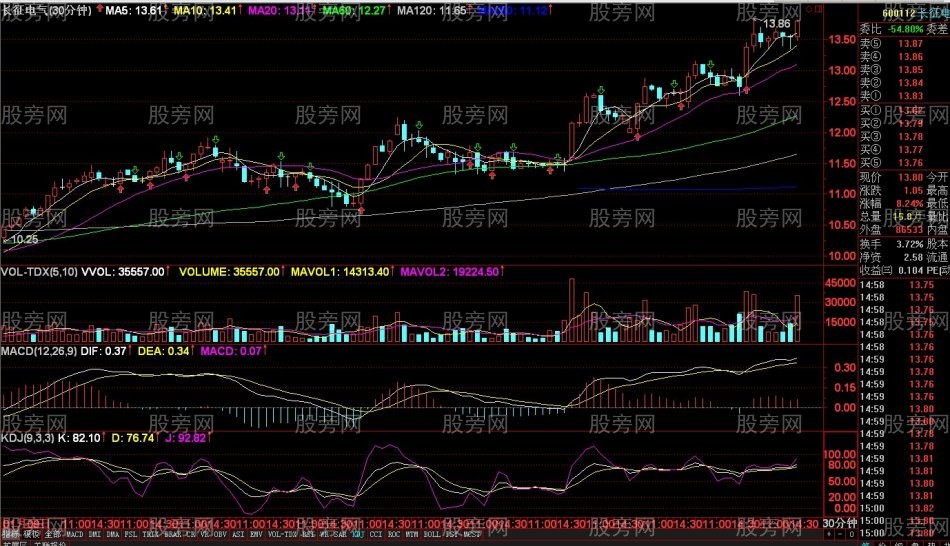Select the highlighted KDJ indicator tab
The height and width of the screenshot is (546, 950).
tap(358, 534)
